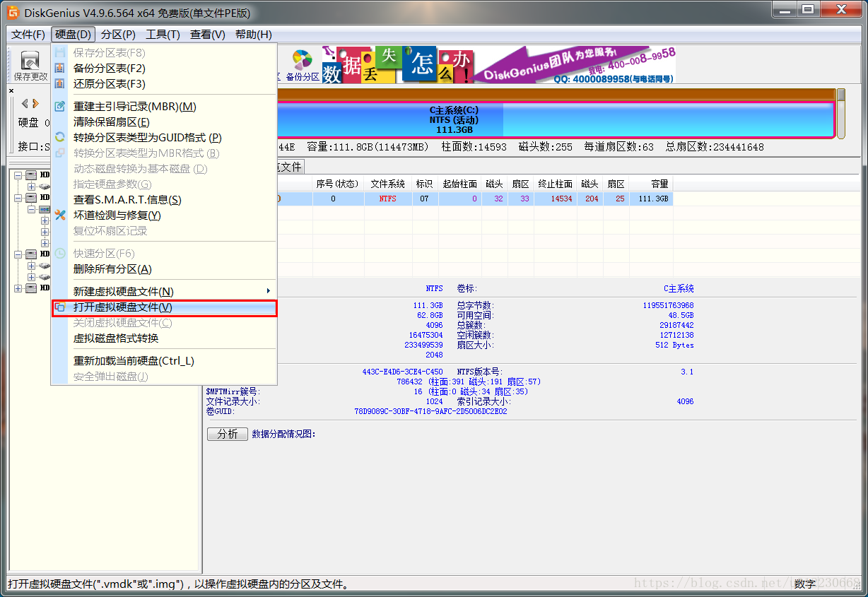Click the volume serial 443C-E4D6-3CE4-C450
Image resolution: width=868 pixels, height=597 pixels.
pyautogui.click(x=402, y=372)
